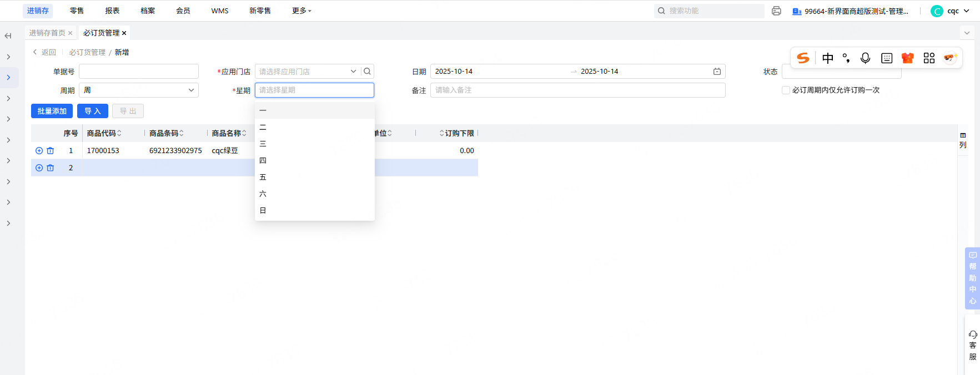Click the search magnifier in 搜索功能 box
The height and width of the screenshot is (375, 980).
point(661,11)
